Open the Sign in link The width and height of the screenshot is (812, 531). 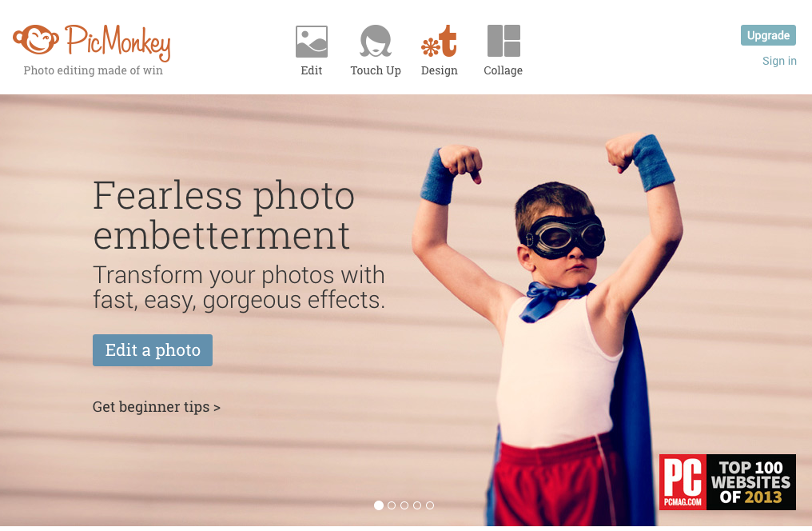779,61
